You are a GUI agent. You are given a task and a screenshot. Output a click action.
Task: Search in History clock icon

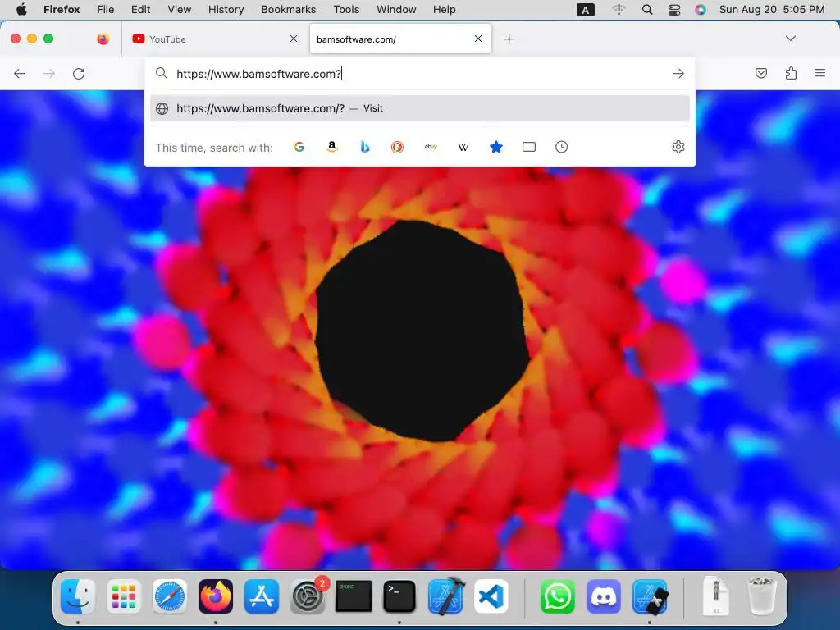tap(561, 147)
